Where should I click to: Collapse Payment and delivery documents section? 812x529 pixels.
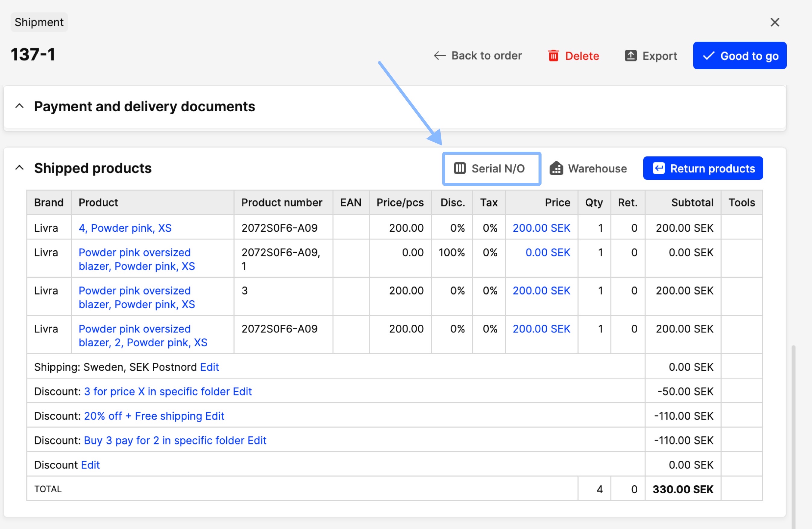(x=20, y=106)
